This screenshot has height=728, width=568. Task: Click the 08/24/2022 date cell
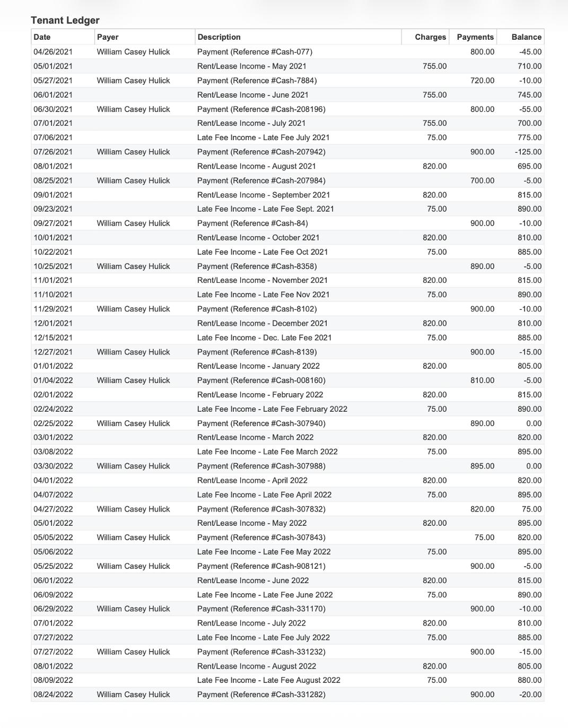pos(53,695)
